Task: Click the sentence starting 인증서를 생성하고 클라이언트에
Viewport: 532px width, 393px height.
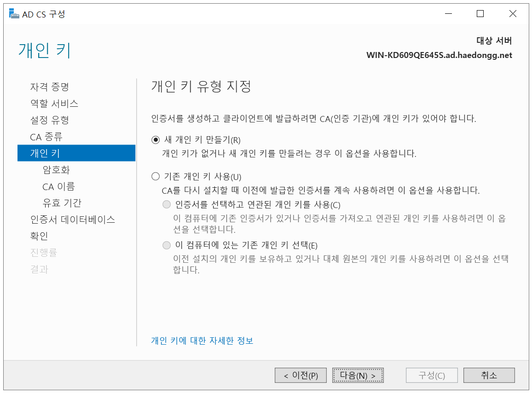Action: click(313, 118)
